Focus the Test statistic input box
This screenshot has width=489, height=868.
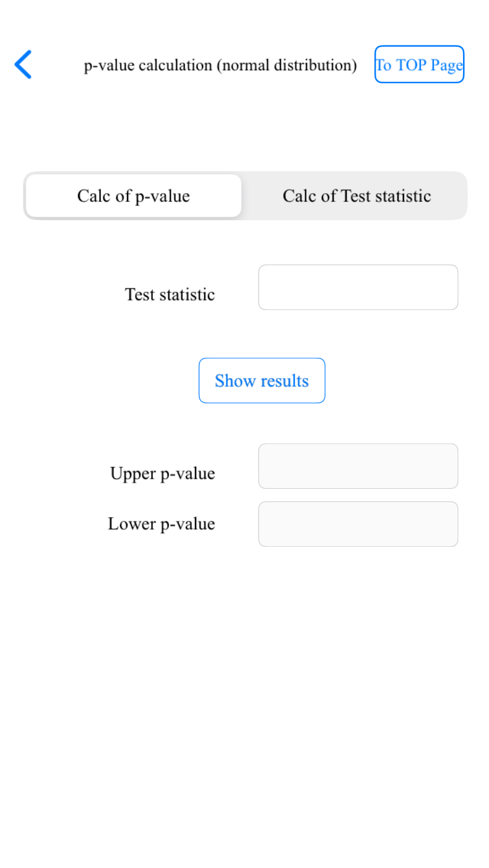pyautogui.click(x=358, y=287)
